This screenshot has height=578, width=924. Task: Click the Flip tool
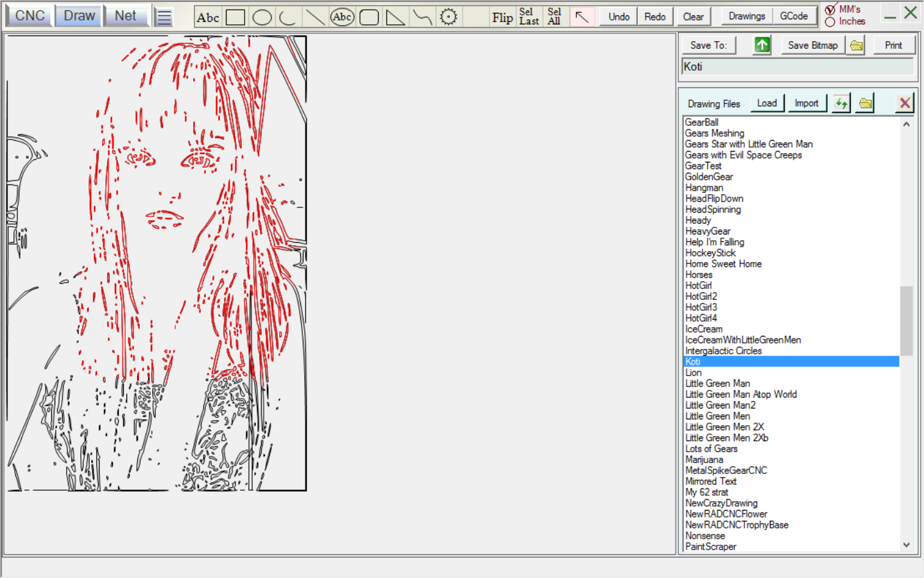pyautogui.click(x=502, y=17)
